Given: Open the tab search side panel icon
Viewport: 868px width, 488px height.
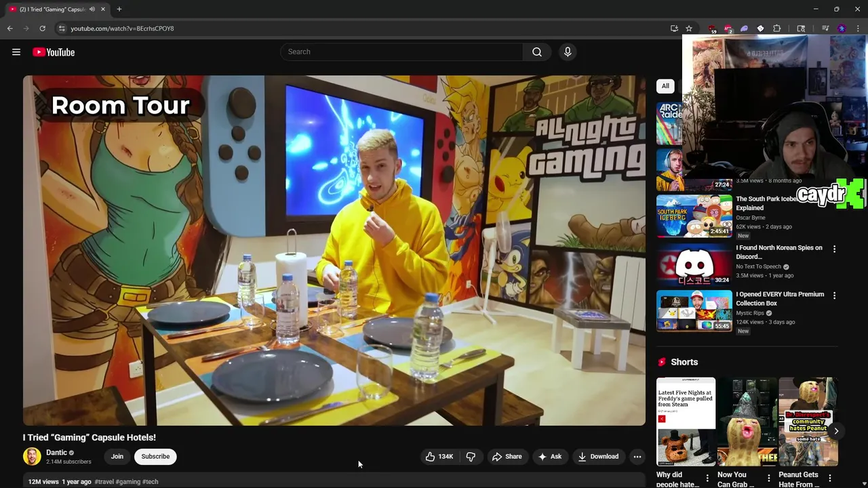Looking at the screenshot, I should pyautogui.click(x=801, y=28).
